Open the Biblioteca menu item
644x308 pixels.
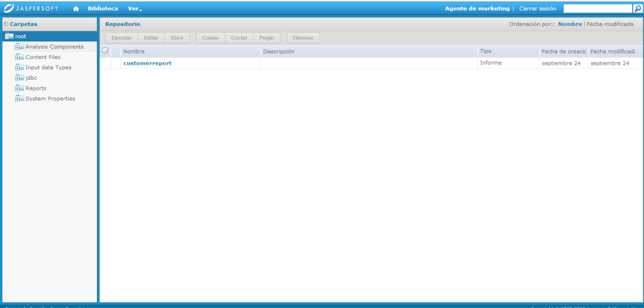[103, 9]
